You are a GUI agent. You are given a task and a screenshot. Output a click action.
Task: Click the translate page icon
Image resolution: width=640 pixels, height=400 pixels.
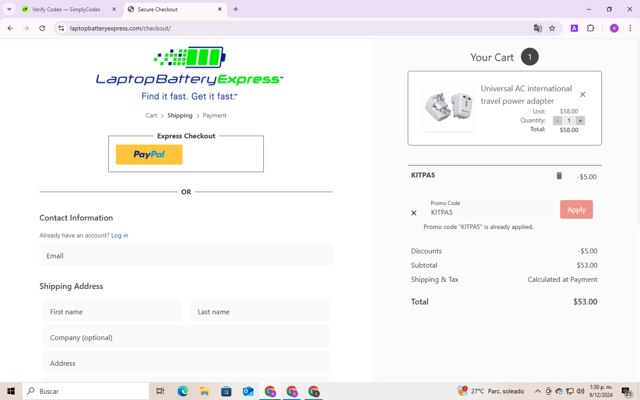[538, 28]
